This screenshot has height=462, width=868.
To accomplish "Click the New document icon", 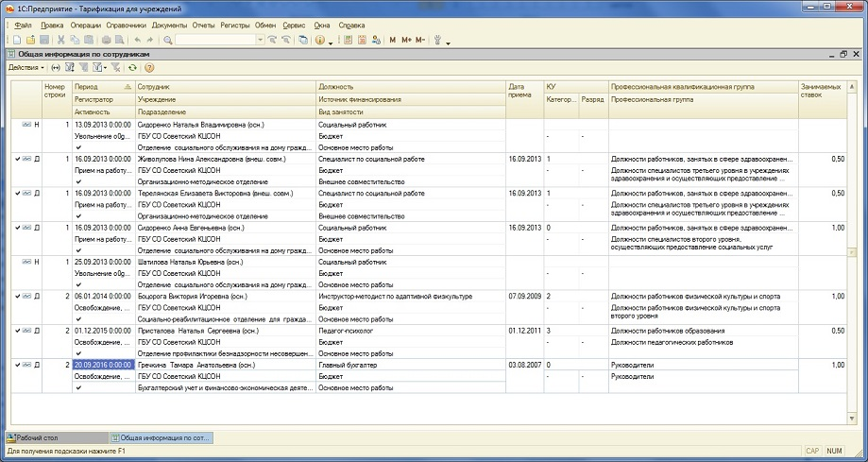I will (x=18, y=40).
